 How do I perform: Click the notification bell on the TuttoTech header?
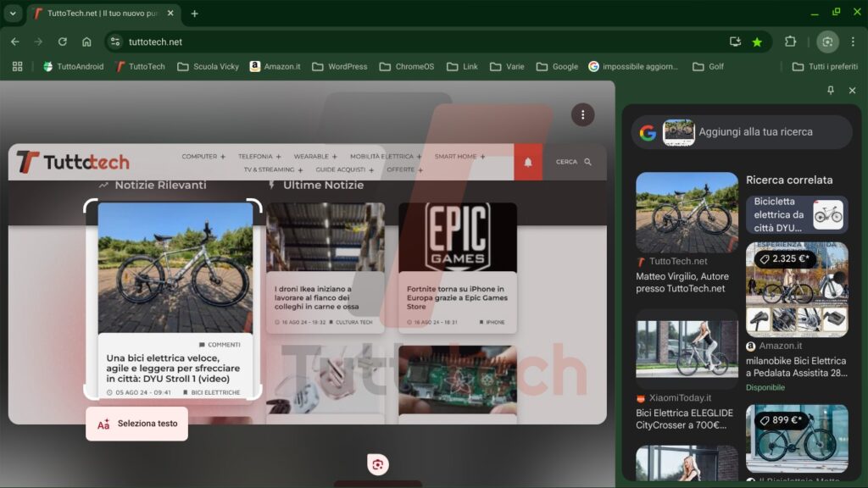(527, 162)
